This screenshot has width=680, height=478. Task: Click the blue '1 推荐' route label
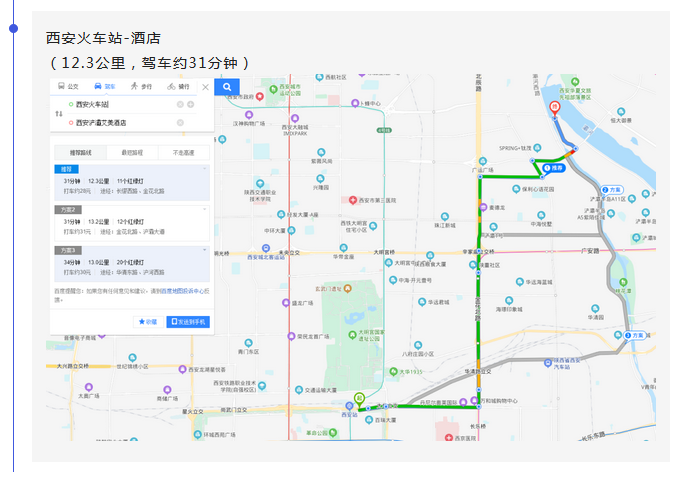click(554, 168)
